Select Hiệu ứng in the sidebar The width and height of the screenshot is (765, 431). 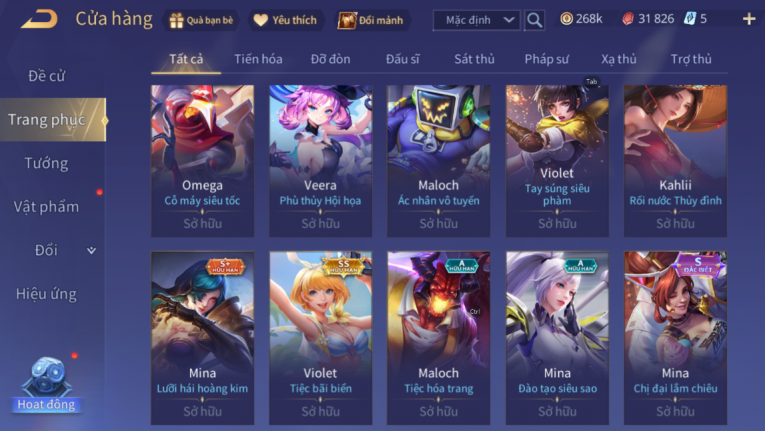click(46, 294)
